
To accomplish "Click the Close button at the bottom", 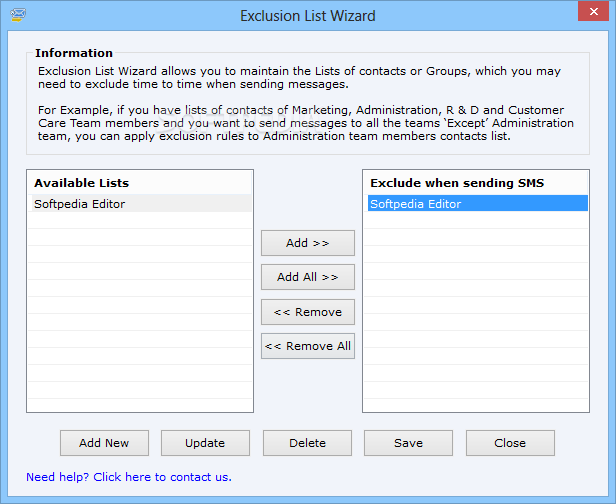I will click(510, 443).
